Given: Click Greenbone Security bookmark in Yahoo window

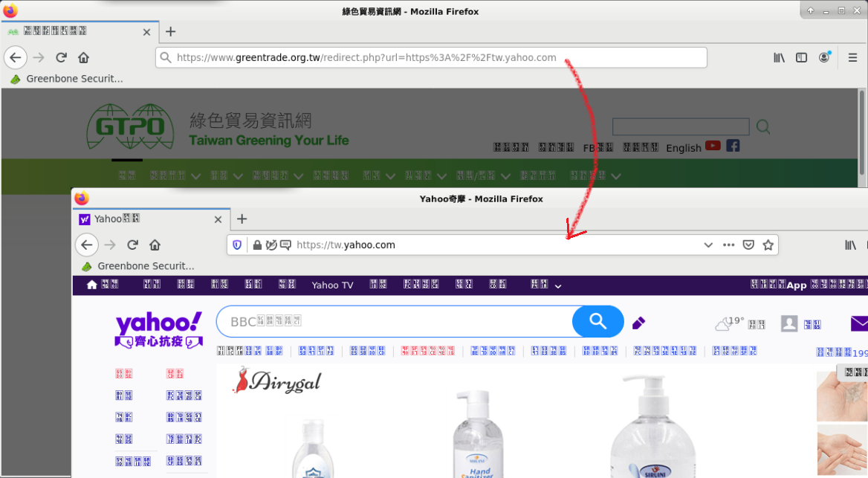Looking at the screenshot, I should [x=137, y=266].
